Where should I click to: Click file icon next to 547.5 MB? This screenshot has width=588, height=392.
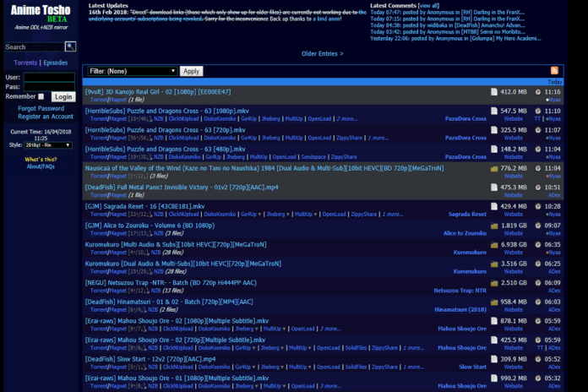pyautogui.click(x=494, y=111)
